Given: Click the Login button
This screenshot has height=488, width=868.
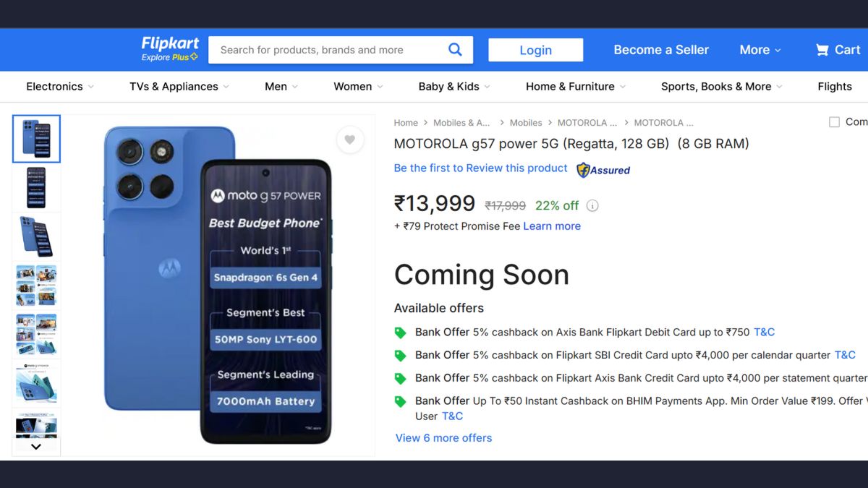Looking at the screenshot, I should [x=535, y=50].
